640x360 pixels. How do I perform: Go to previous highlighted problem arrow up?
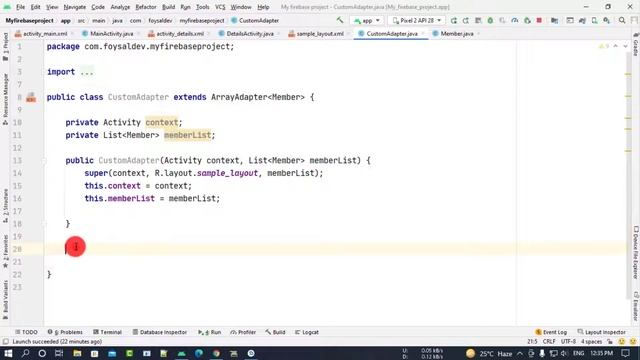point(616,46)
